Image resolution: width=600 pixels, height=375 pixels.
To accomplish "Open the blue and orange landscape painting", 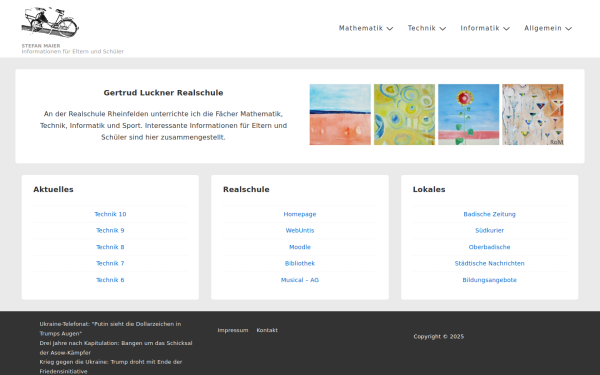I will 340,114.
